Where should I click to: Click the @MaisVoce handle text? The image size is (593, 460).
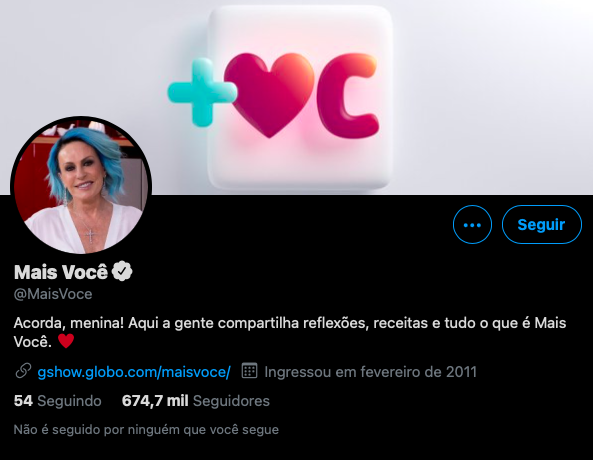(53, 294)
